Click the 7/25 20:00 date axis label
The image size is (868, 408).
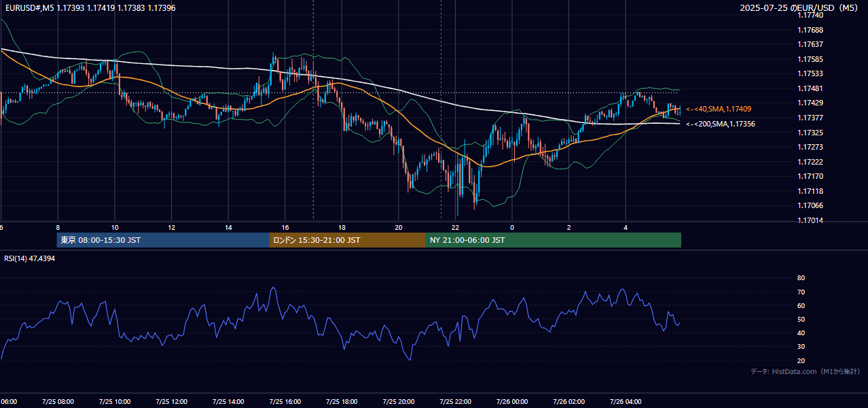tap(399, 401)
